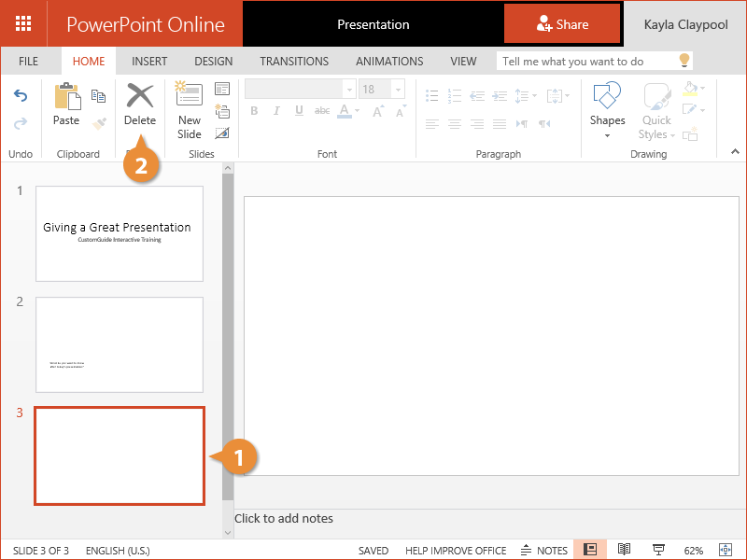Toggle Normal view button in status bar
747x560 pixels.
(590, 550)
